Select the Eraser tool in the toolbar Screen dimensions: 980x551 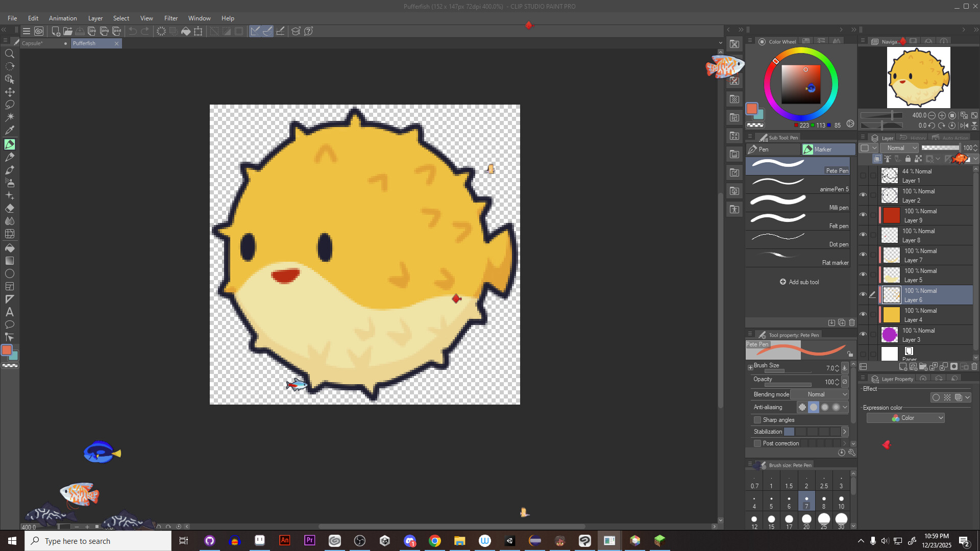pyautogui.click(x=10, y=208)
